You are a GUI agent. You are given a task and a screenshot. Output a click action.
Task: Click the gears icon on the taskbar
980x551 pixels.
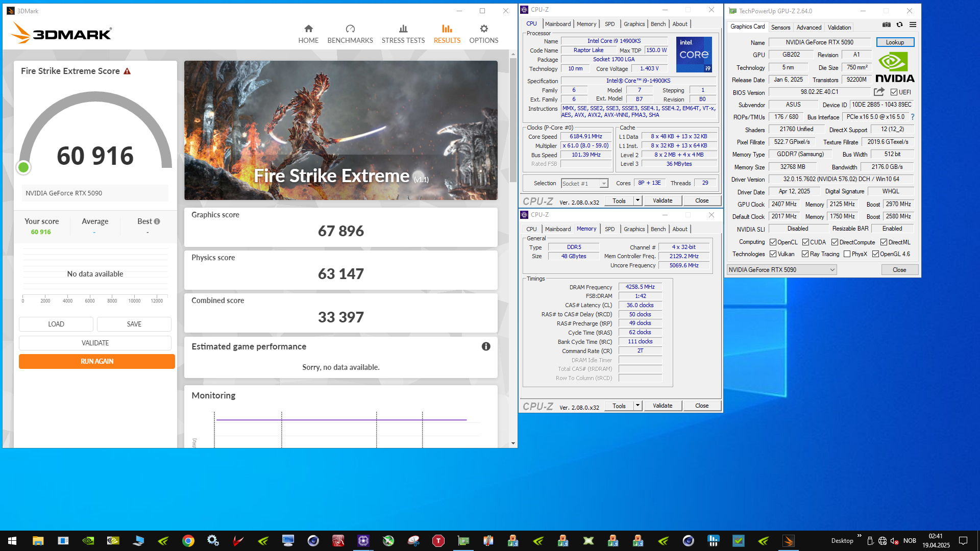click(x=213, y=541)
